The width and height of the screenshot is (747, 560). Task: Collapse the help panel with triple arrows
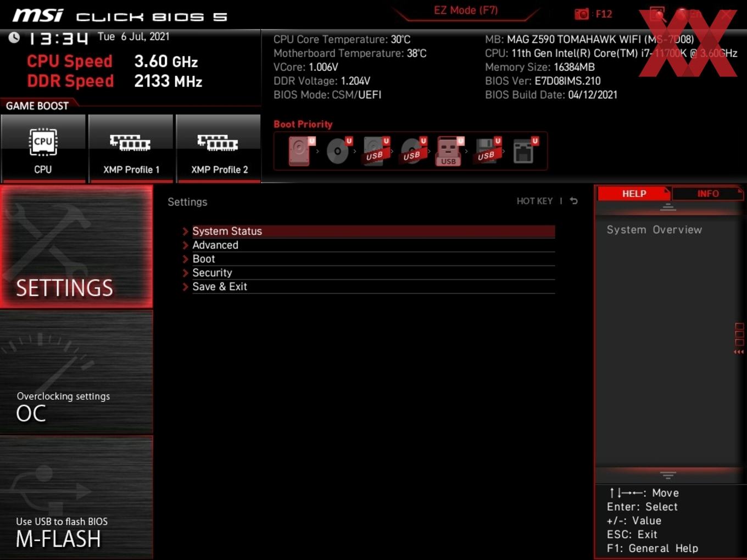tap(739, 352)
